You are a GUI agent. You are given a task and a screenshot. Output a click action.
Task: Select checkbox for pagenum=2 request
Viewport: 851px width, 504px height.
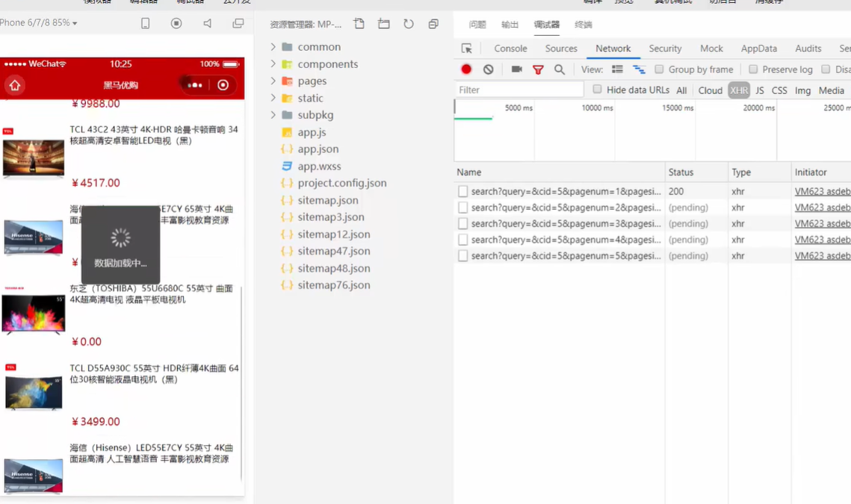[x=462, y=208]
